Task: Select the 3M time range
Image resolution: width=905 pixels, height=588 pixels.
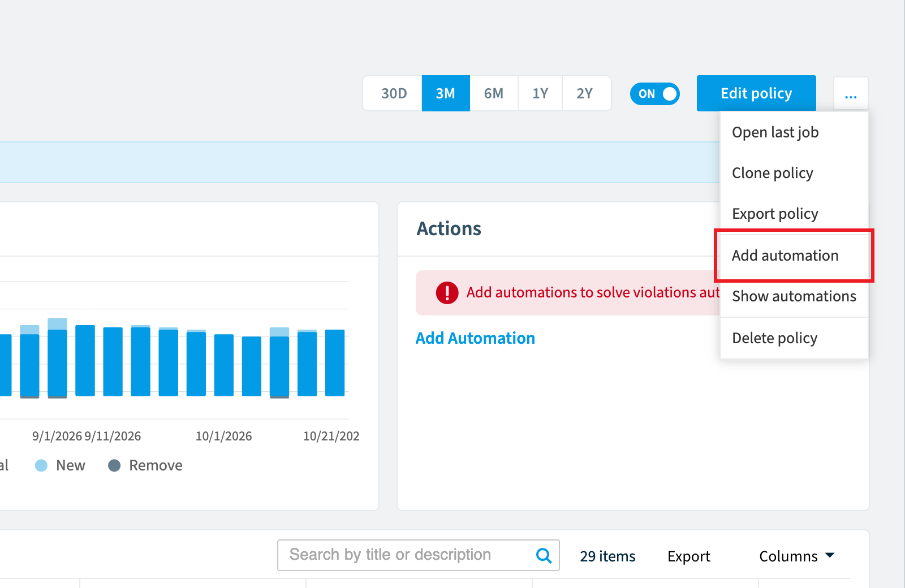Action: point(446,93)
